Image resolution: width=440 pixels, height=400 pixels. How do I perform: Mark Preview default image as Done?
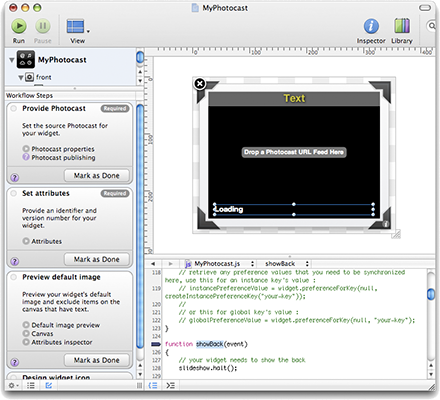point(97,360)
